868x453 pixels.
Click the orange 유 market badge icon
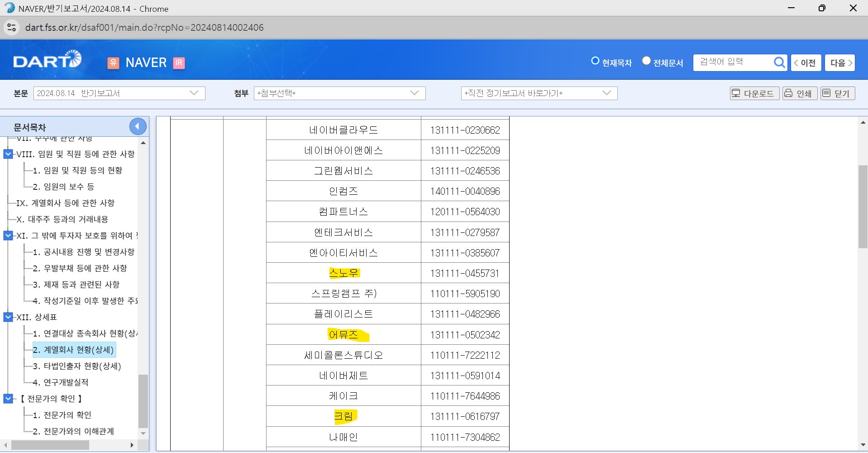(113, 63)
